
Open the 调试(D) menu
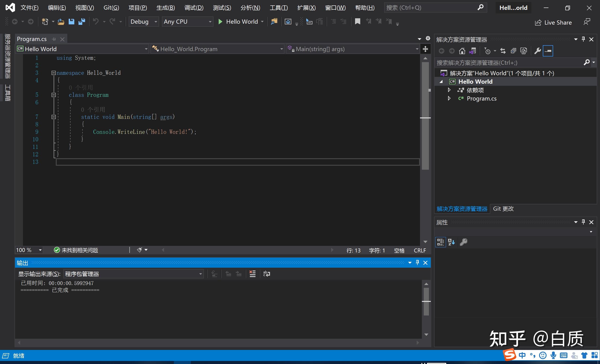click(194, 8)
